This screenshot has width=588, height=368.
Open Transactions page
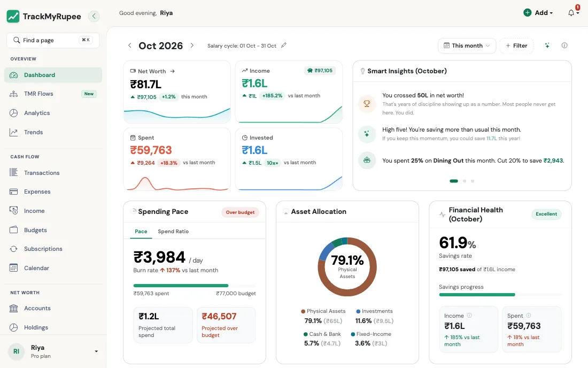coord(53,173)
